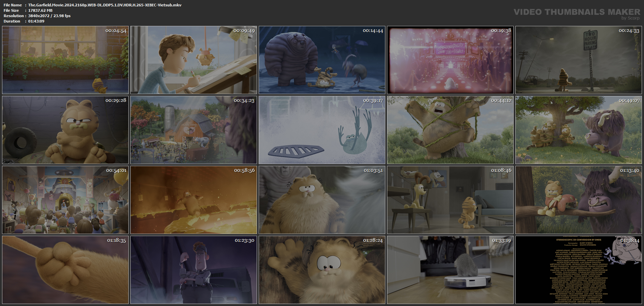The image size is (644, 306).
Task: Select the thumbnail at 00:19:38
Action: click(450, 60)
